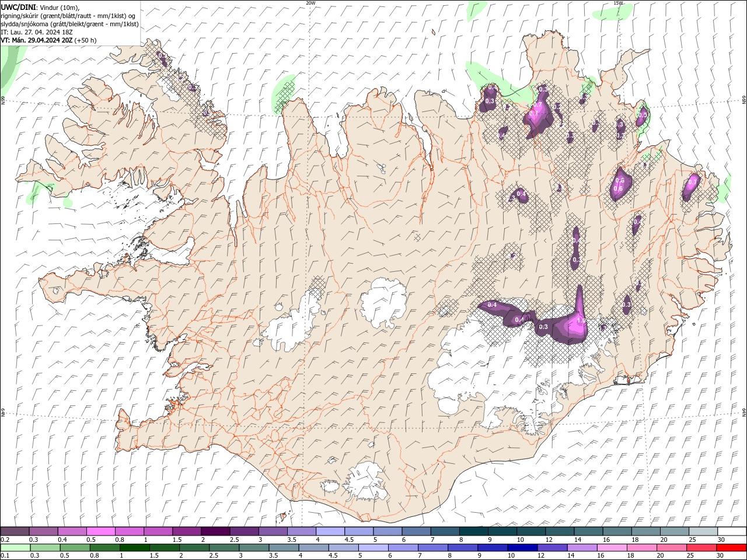Click the white swatch labeled 30 in snow legend
The image size is (747, 560).
tap(731, 531)
